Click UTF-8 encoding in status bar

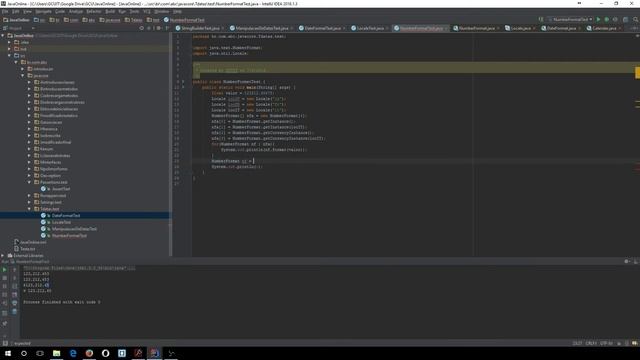tap(606, 343)
